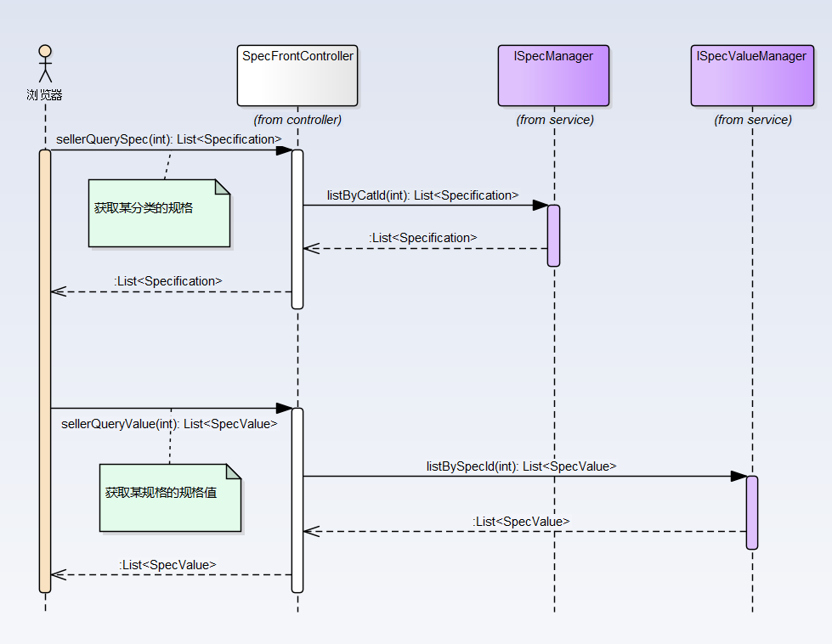This screenshot has height=644, width=832.
Task: Click the sellerQueryValue(int) message label
Action: click(169, 424)
